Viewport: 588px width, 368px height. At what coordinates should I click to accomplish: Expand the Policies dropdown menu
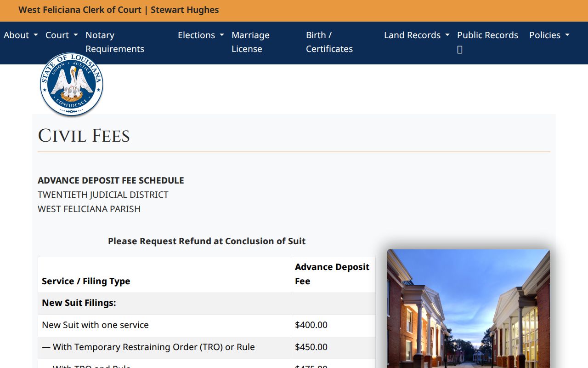point(549,35)
